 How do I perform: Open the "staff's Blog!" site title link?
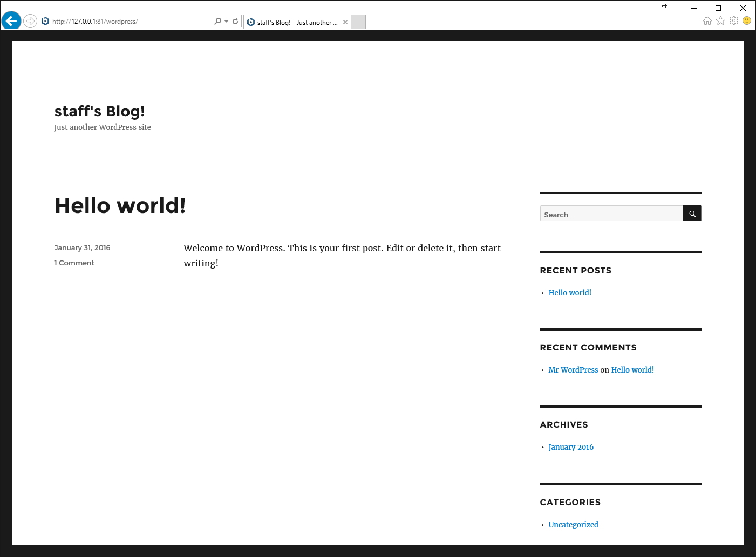pos(100,111)
